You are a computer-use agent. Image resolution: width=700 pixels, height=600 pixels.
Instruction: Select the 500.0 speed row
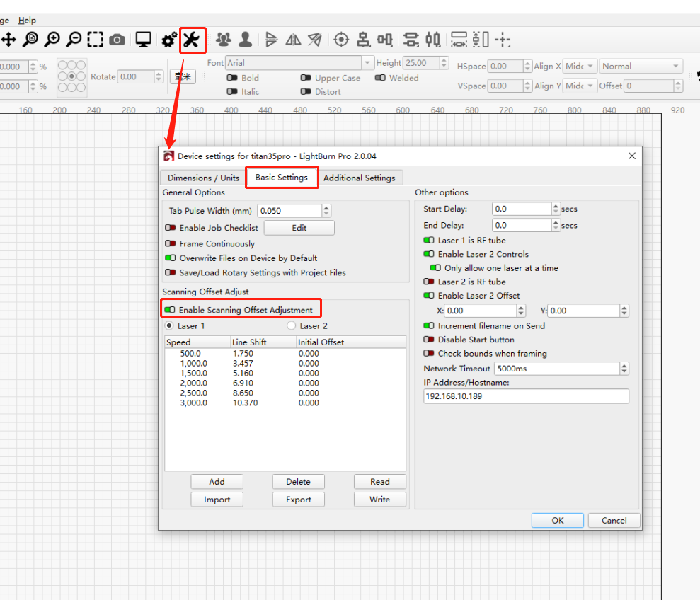[x=285, y=354]
